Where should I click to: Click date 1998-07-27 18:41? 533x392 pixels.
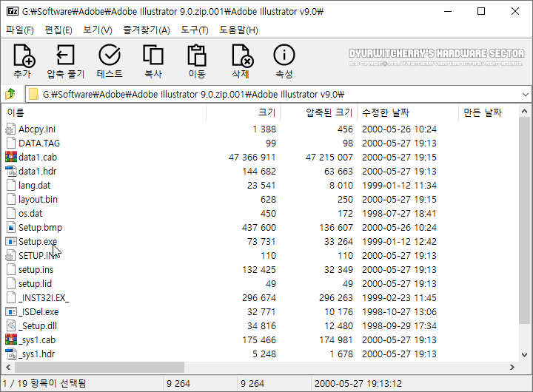click(399, 213)
